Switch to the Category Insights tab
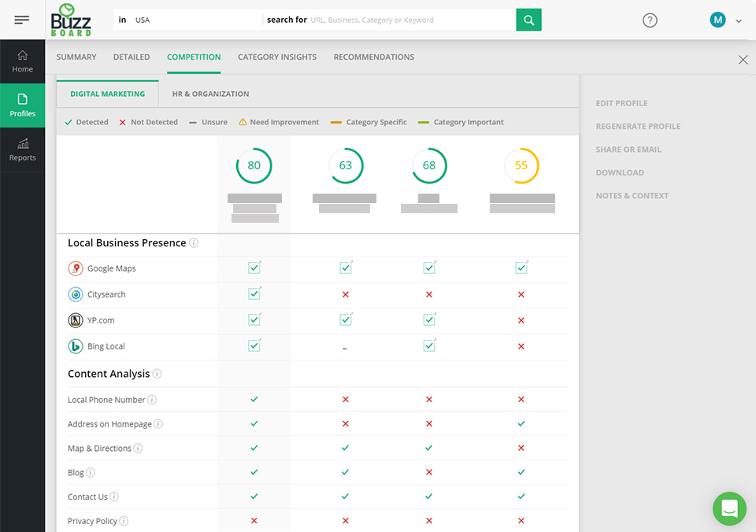Screen dimensions: 756x532 (x=277, y=57)
